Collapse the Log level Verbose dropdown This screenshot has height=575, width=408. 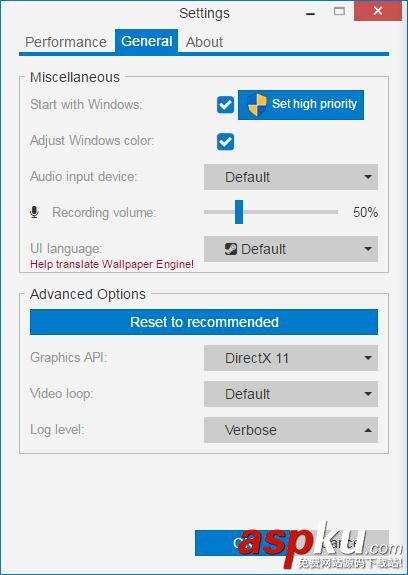291,430
